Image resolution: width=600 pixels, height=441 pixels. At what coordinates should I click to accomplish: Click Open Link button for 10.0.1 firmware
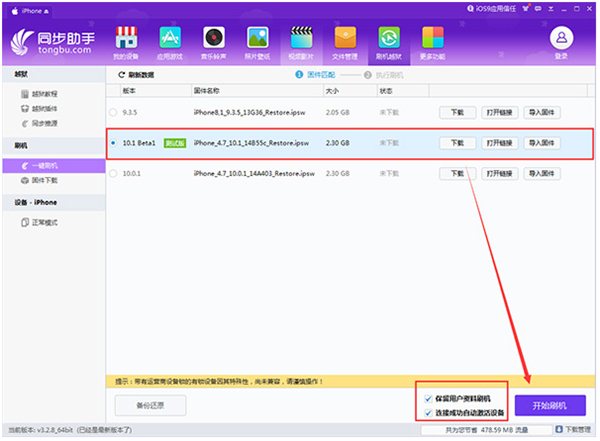pos(499,173)
